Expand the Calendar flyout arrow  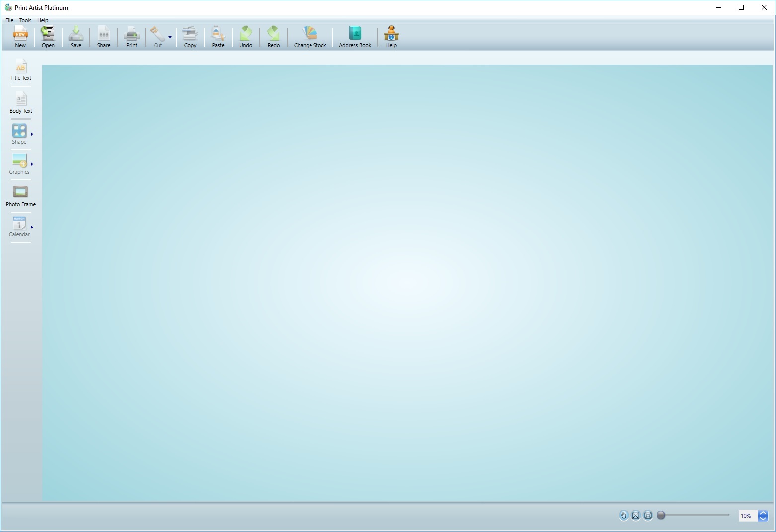32,227
